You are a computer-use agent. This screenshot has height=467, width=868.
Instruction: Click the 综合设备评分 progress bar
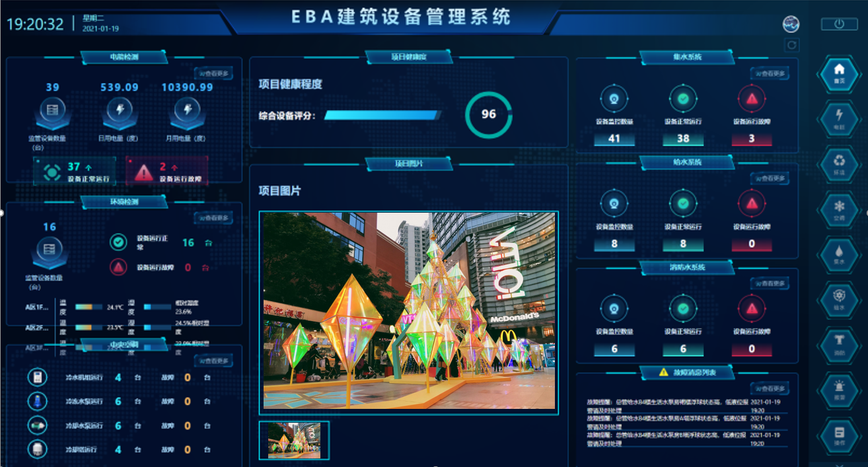coord(382,116)
